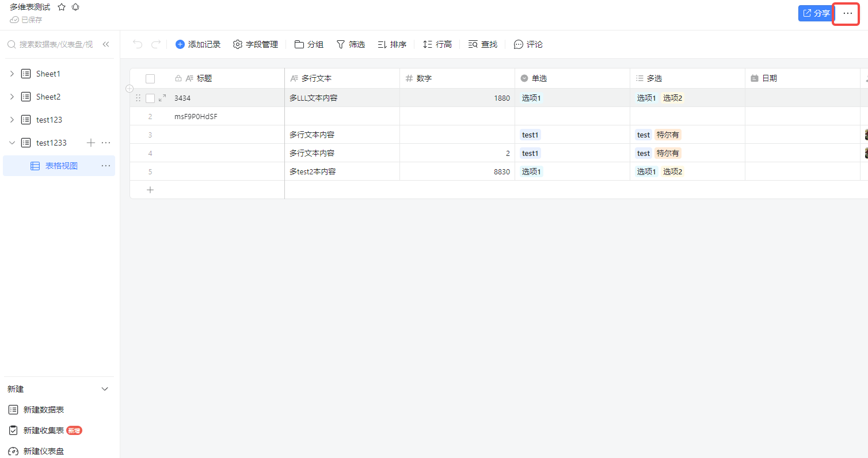This screenshot has width=868, height=458.
Task: Open the top-right more options menu
Action: [847, 13]
